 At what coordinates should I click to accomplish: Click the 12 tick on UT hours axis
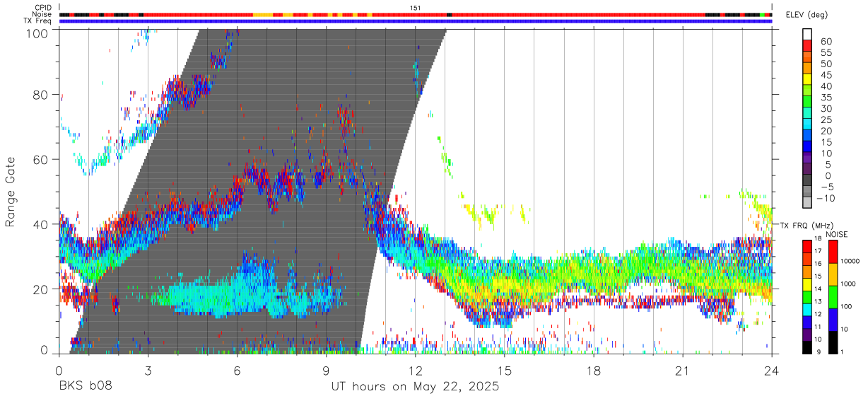tap(416, 370)
